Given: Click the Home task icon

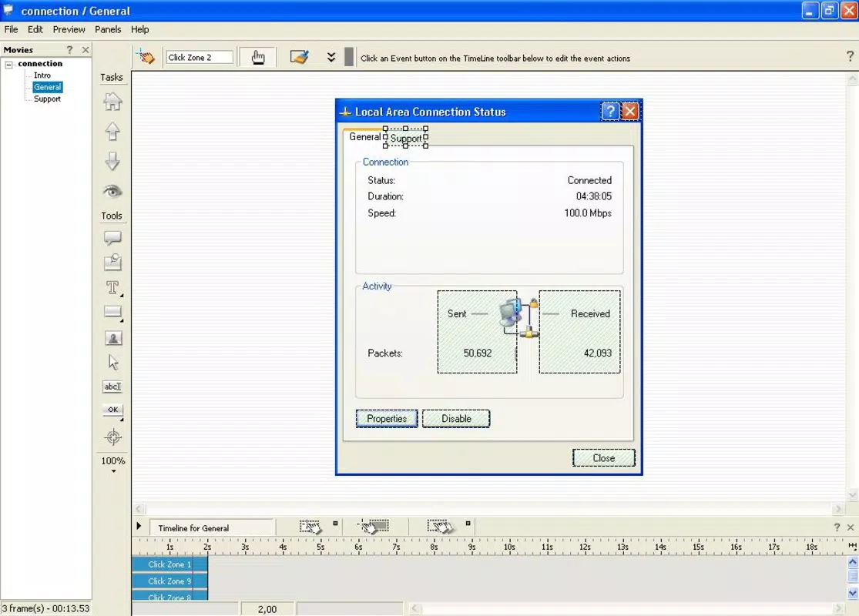Looking at the screenshot, I should point(112,102).
